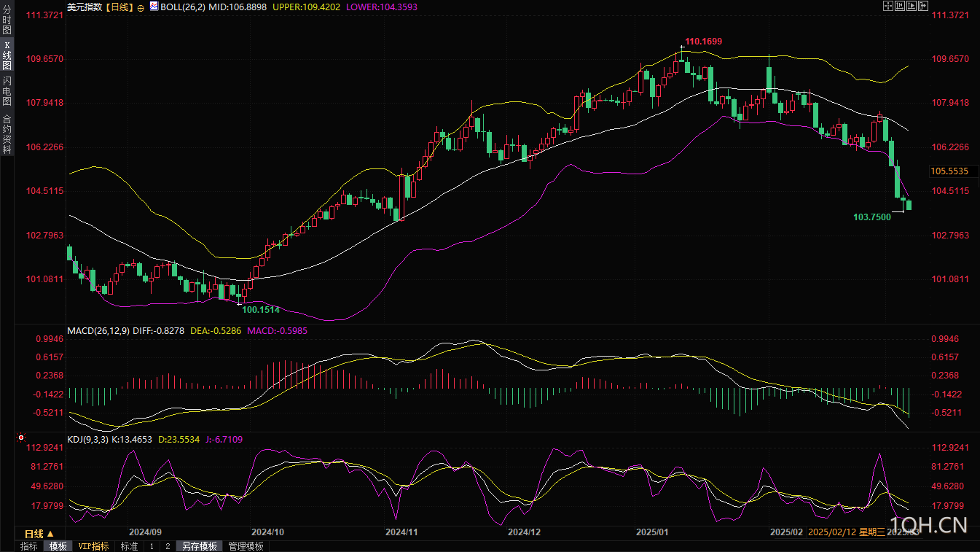Open 合约资料 in the sidebar
Viewport: 980px width, 552px height.
(7, 133)
